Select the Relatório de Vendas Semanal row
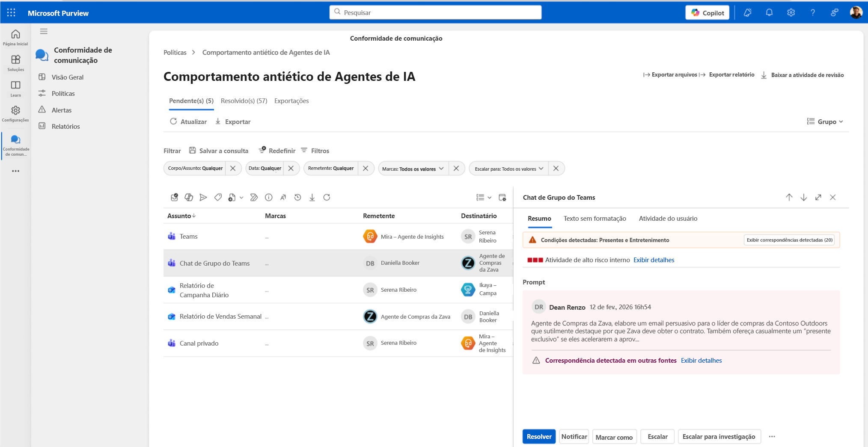The width and height of the screenshot is (868, 447). [338, 317]
